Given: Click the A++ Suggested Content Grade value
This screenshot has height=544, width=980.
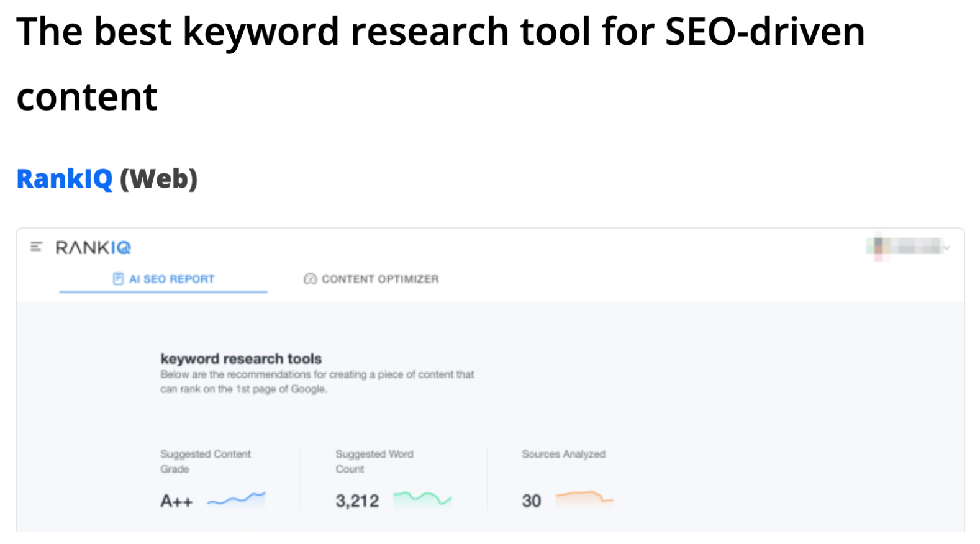Looking at the screenshot, I should point(176,501).
